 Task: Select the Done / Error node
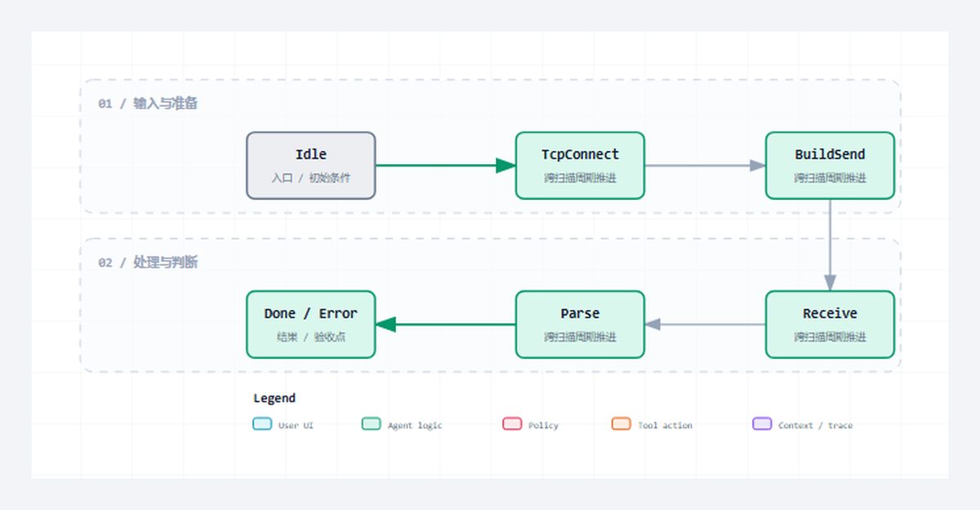coord(311,325)
